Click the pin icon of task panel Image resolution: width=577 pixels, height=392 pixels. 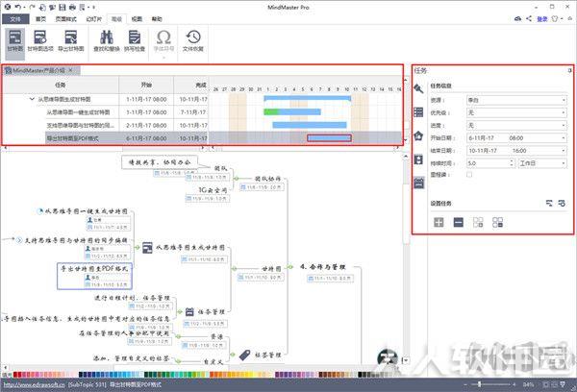569,70
